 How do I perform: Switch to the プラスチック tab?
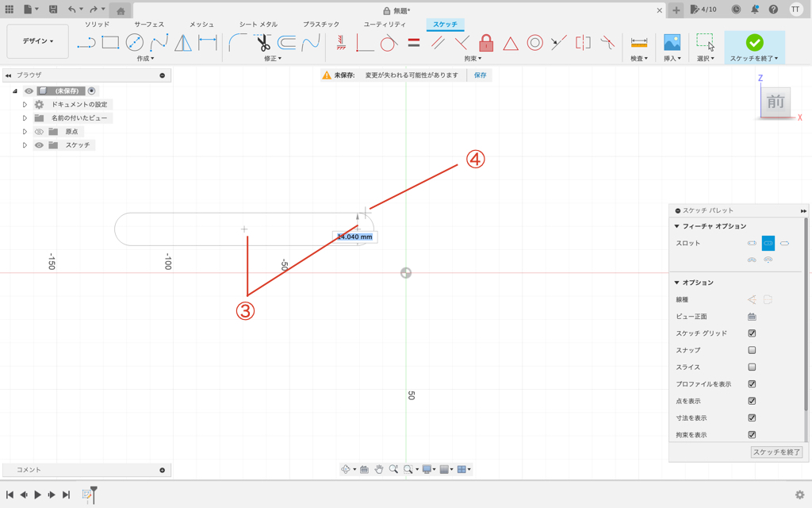(321, 25)
